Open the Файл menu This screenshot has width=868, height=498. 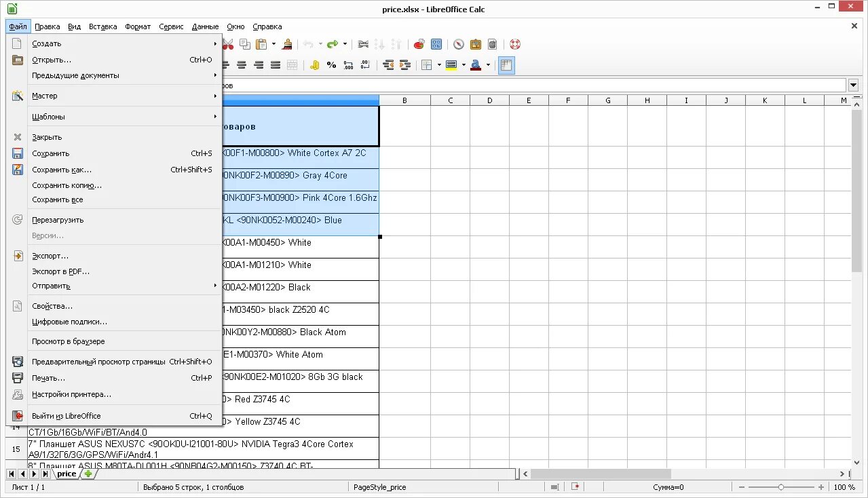[x=18, y=26]
